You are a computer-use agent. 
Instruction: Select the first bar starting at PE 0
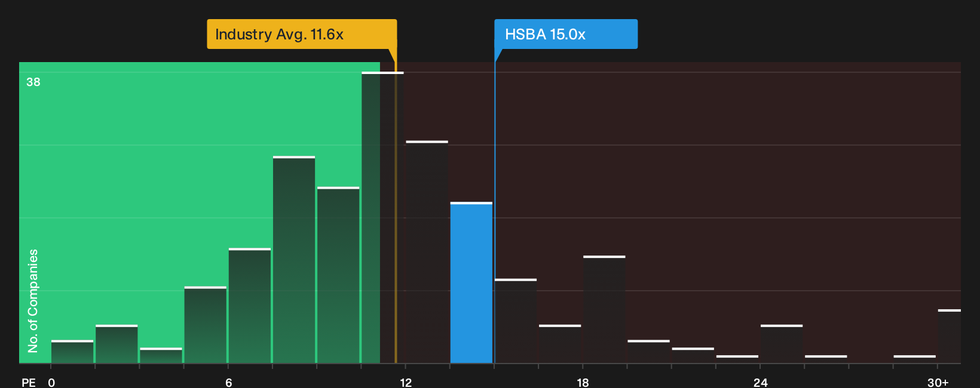(72, 352)
